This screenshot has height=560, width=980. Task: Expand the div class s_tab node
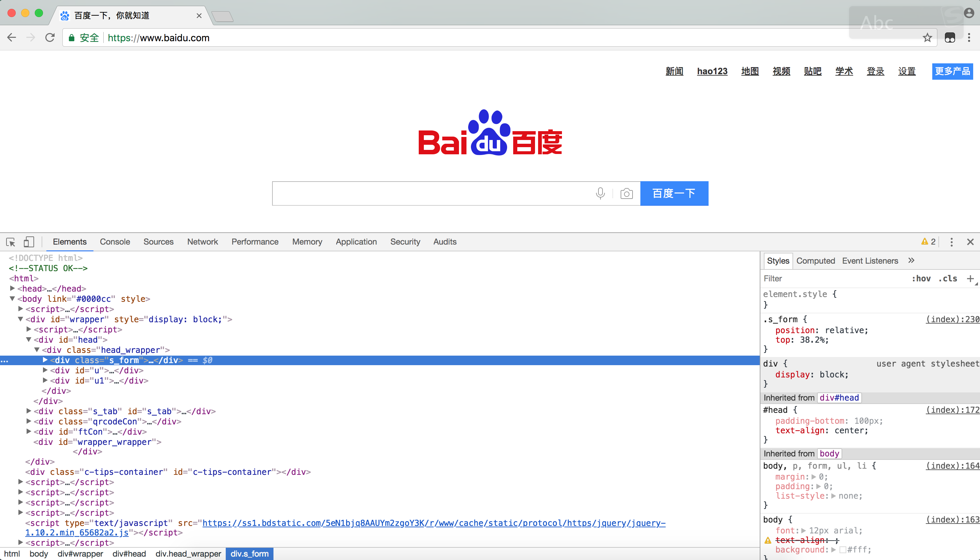pyautogui.click(x=29, y=411)
